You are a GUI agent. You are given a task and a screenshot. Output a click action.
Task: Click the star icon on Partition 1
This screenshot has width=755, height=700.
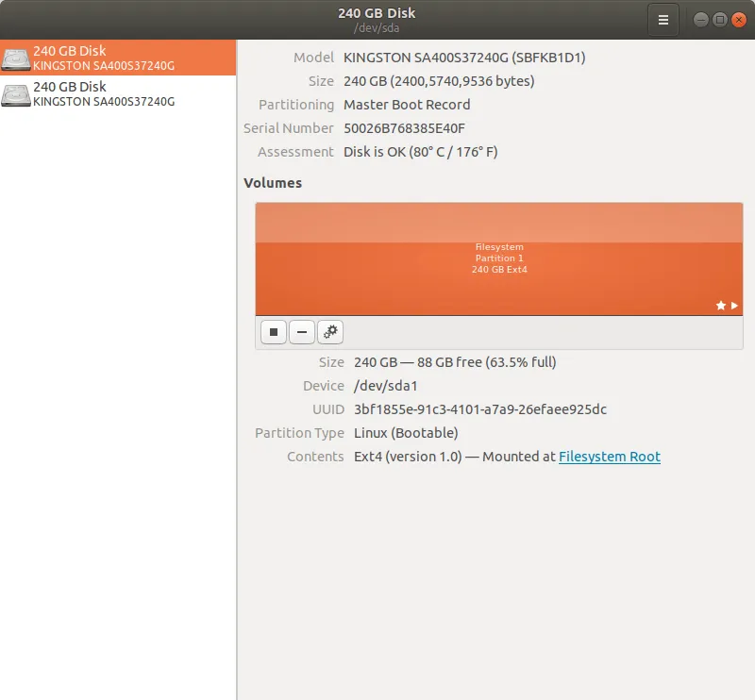pyautogui.click(x=721, y=306)
